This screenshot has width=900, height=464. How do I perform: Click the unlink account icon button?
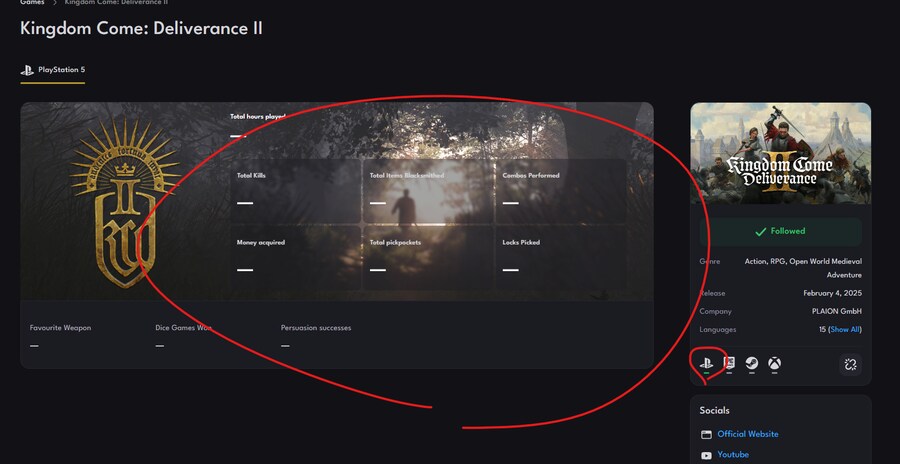[x=851, y=364]
